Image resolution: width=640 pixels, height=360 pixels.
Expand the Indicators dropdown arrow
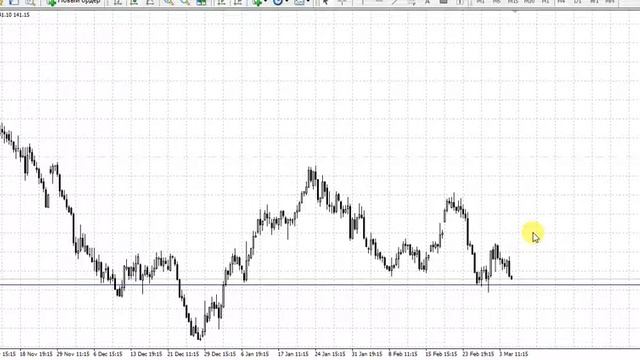(266, 2)
